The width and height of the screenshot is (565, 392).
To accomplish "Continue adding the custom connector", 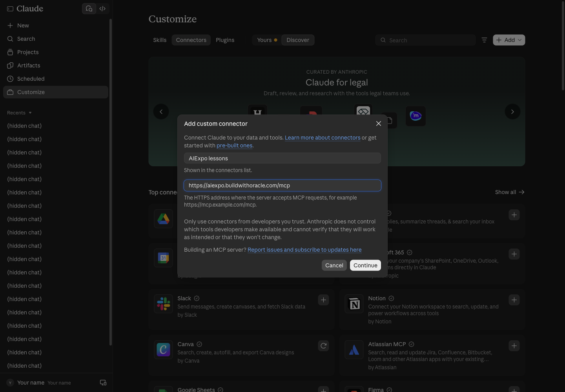I will (x=365, y=265).
